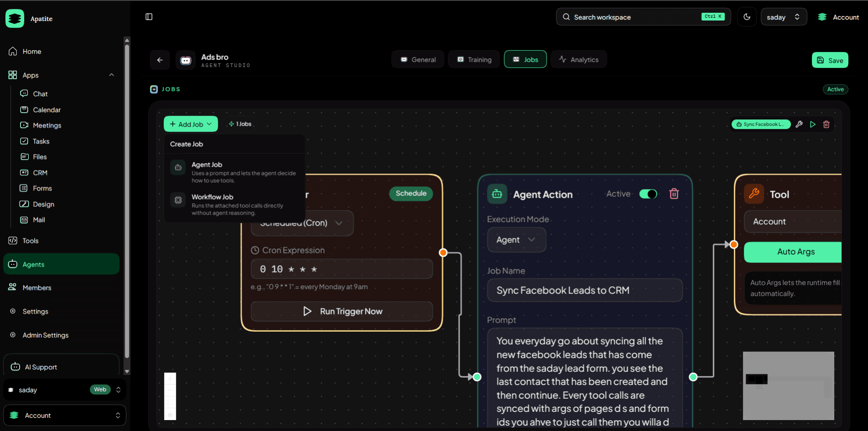The width and height of the screenshot is (868, 431).
Task: Toggle the Agent Action Active switch
Action: click(648, 194)
